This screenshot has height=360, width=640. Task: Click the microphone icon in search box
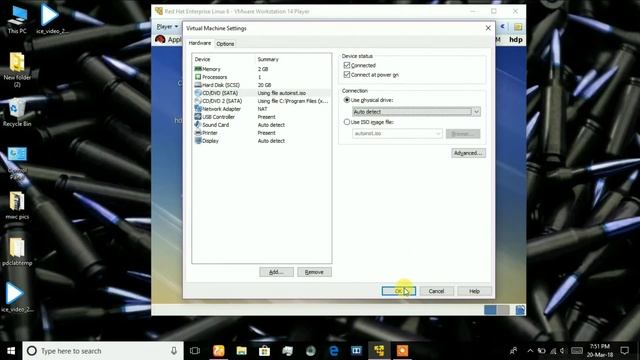[x=174, y=351]
